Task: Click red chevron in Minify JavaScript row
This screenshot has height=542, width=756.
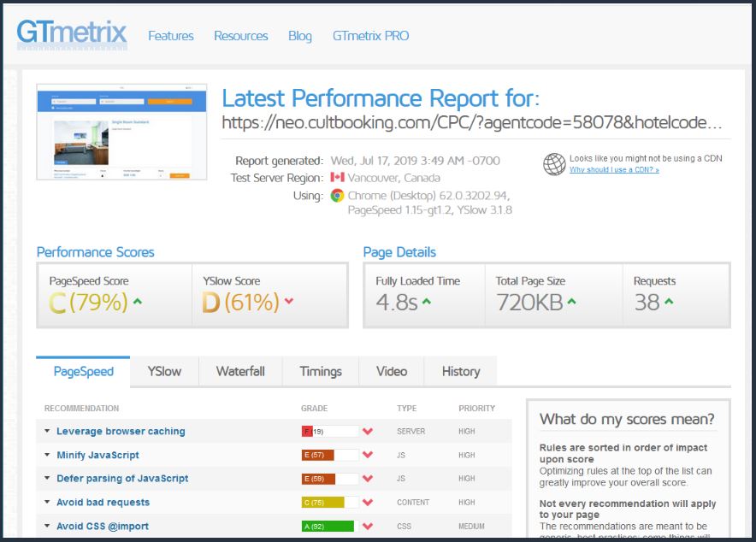Action: (368, 455)
